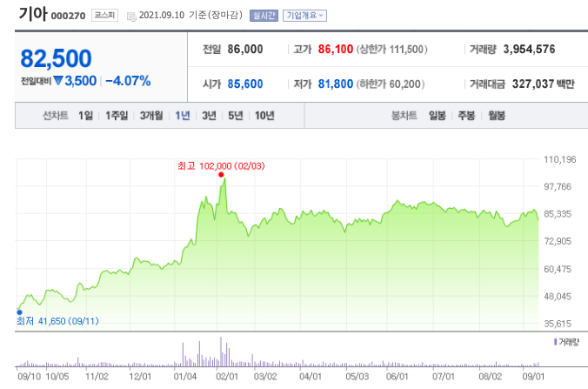This screenshot has width=588, height=389.
Task: Select the 5년 line chart period
Action: (x=236, y=116)
